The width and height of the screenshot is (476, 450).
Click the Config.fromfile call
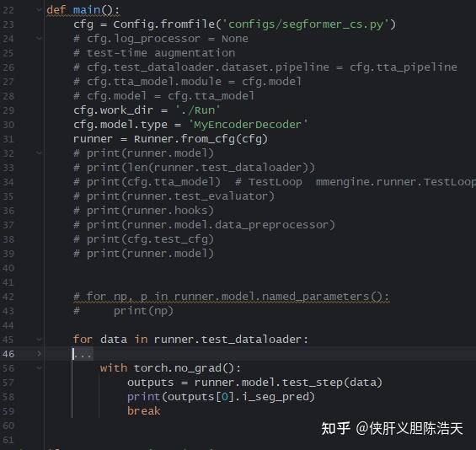tap(164, 24)
